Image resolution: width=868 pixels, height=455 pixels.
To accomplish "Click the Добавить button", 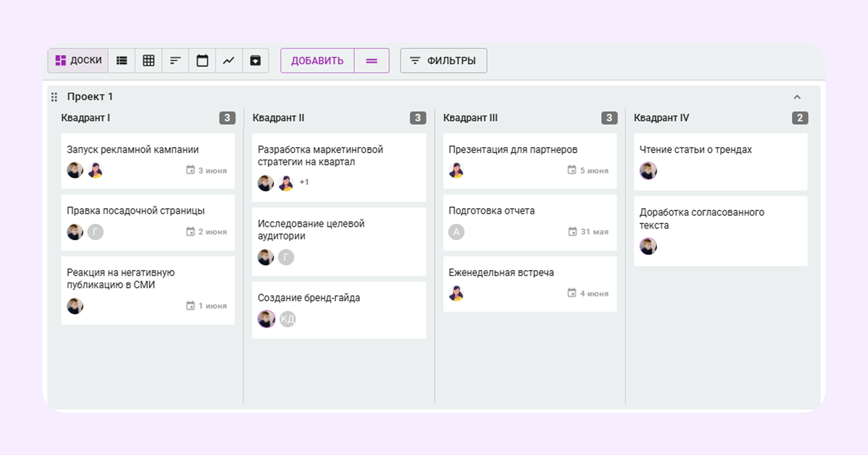I will tap(317, 61).
